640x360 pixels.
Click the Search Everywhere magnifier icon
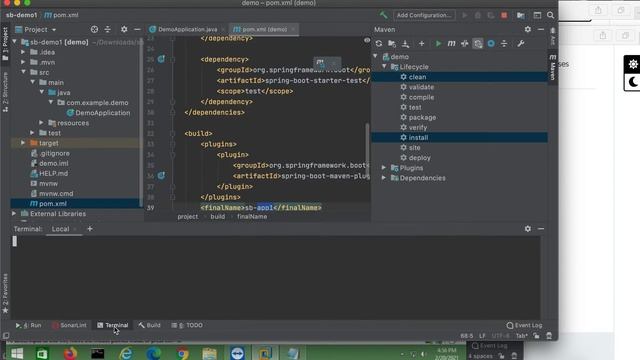pyautogui.click(x=550, y=15)
